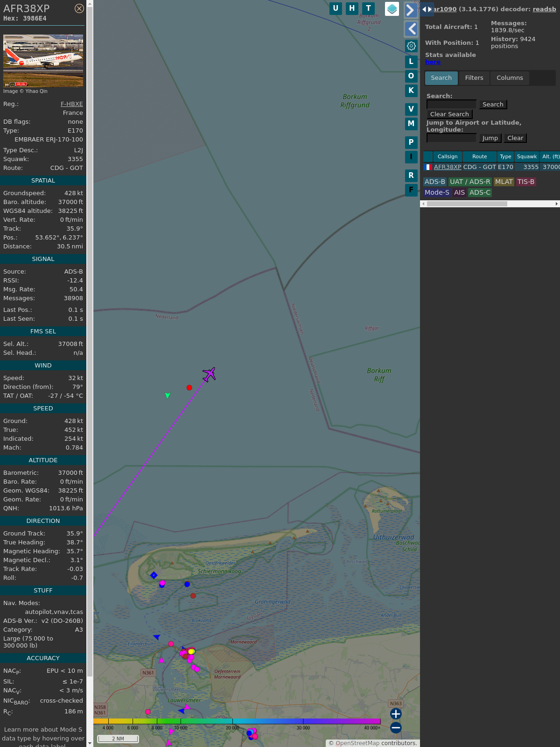Click the purple aircraft icon on map
The width and height of the screenshot is (560, 747).
click(209, 374)
